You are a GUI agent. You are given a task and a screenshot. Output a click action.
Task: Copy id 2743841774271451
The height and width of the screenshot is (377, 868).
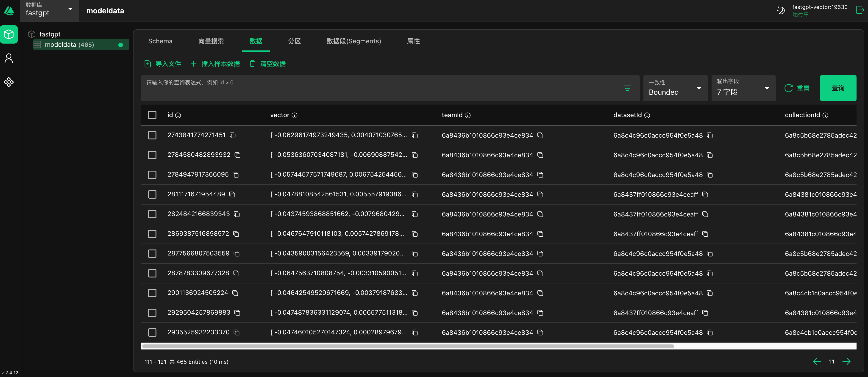(233, 135)
